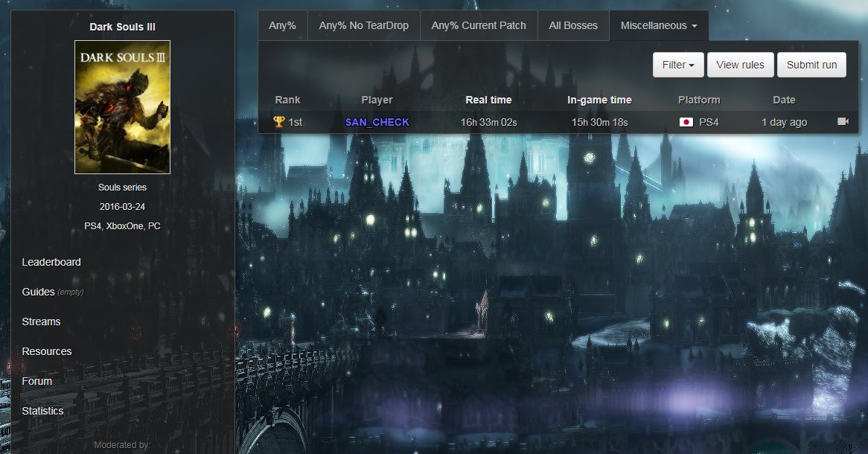The height and width of the screenshot is (454, 868).
Task: Switch to the Any% tab
Action: [282, 25]
